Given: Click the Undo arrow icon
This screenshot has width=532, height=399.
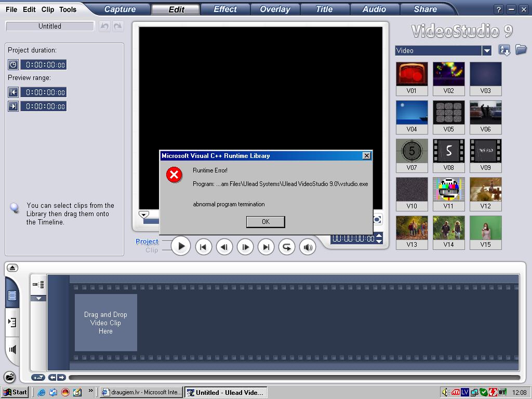Looking at the screenshot, I should pyautogui.click(x=105, y=26).
